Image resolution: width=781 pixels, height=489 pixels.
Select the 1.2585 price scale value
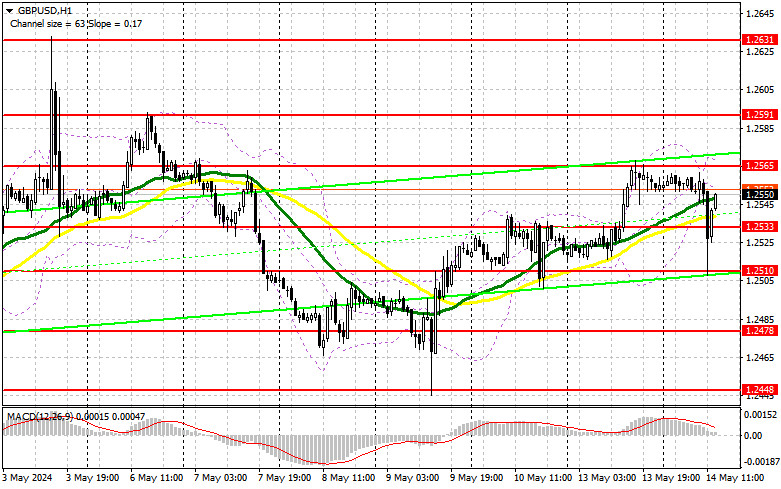760,128
